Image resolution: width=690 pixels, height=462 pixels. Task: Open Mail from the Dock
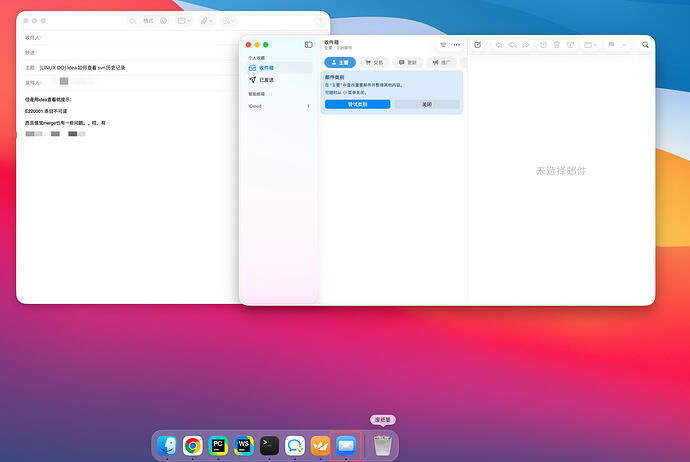coord(346,446)
